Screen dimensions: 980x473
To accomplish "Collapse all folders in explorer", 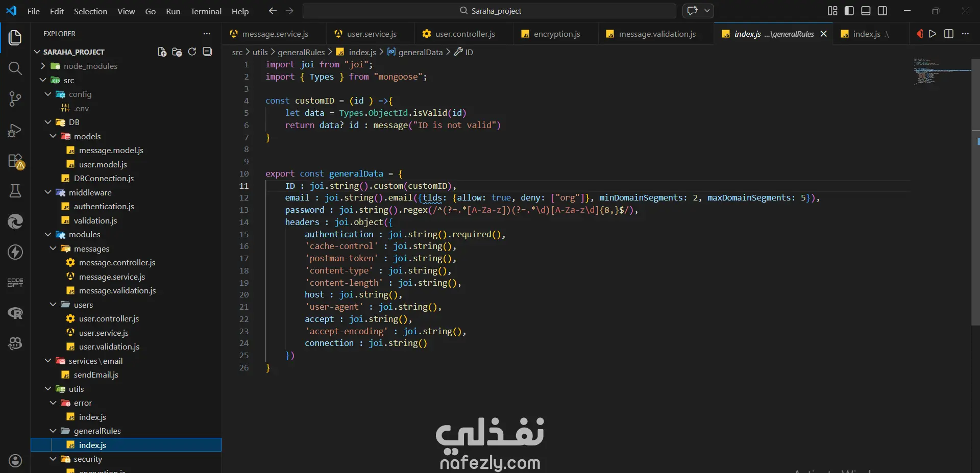I will pos(207,52).
